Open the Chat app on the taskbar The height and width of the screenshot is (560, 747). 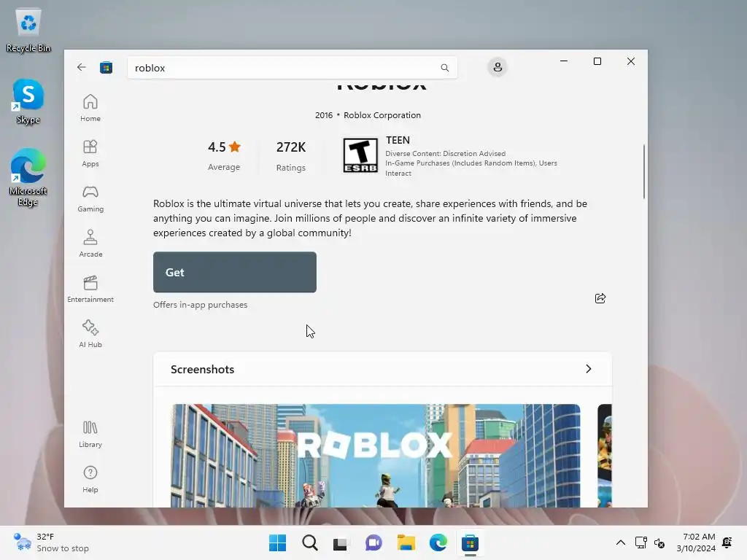click(373, 542)
